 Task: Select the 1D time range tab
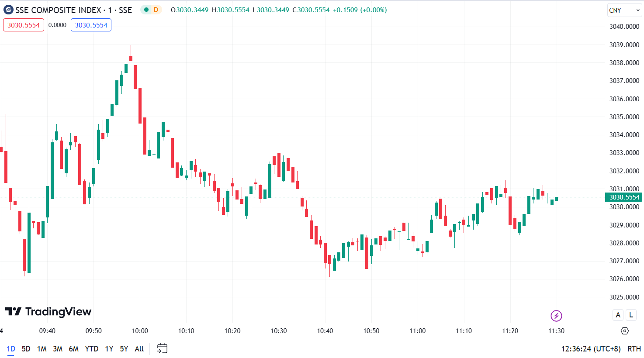coord(11,349)
